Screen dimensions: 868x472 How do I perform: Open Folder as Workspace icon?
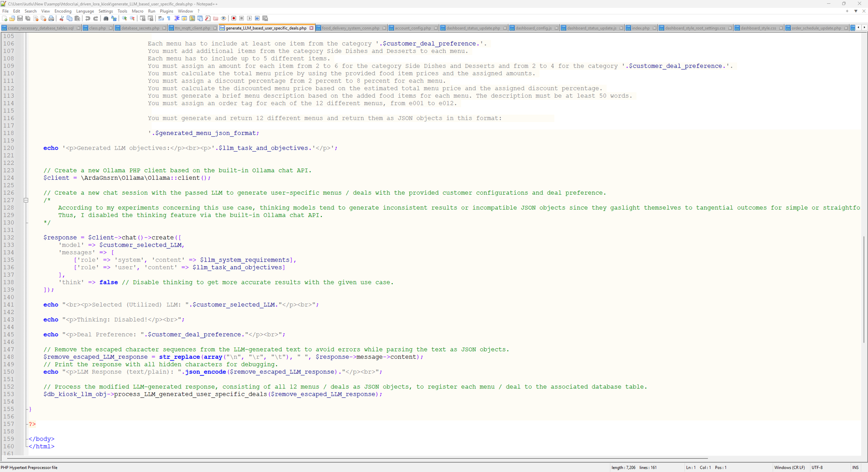216,18
